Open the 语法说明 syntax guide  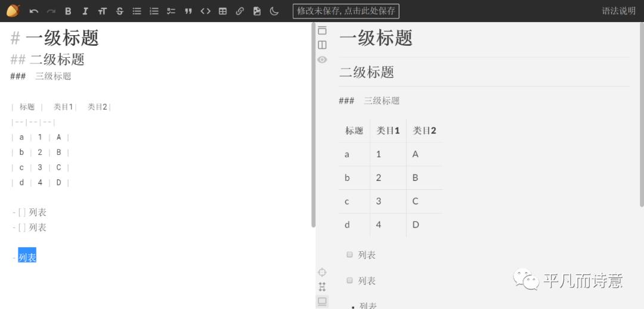click(618, 11)
